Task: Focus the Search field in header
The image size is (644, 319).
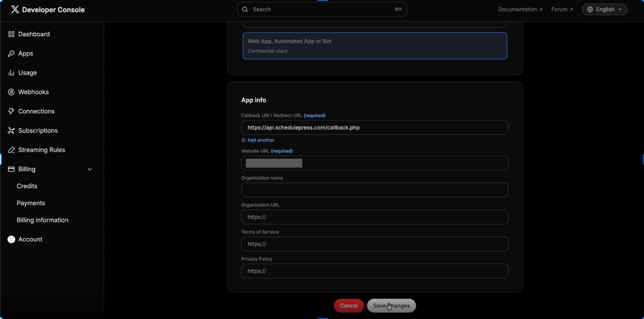Action: click(322, 9)
